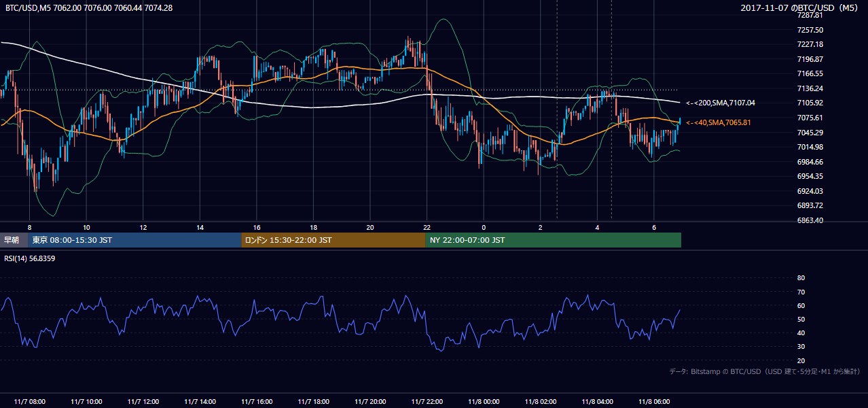
Task: Click the 11/7 22:00 time label
Action: pos(427,402)
